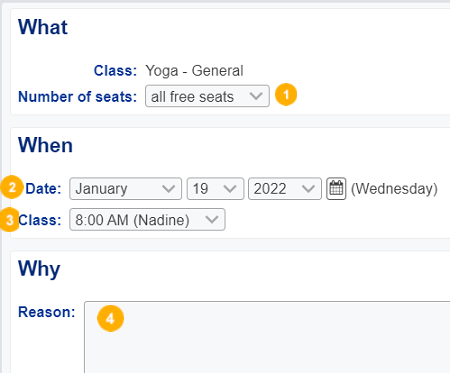450x373 pixels.
Task: Click the When section heading
Action: [x=45, y=145]
